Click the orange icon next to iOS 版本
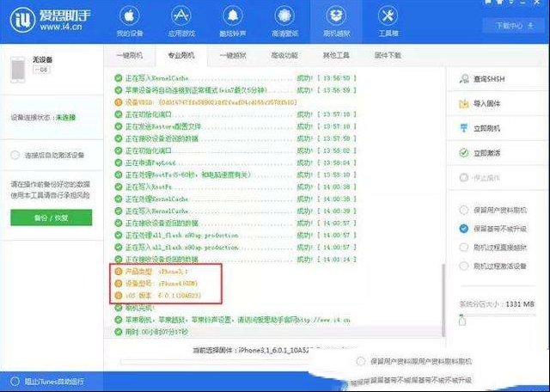 [119, 296]
